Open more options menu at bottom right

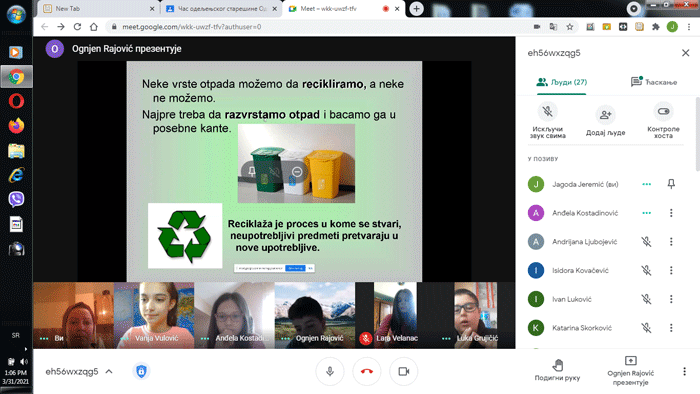[684, 371]
